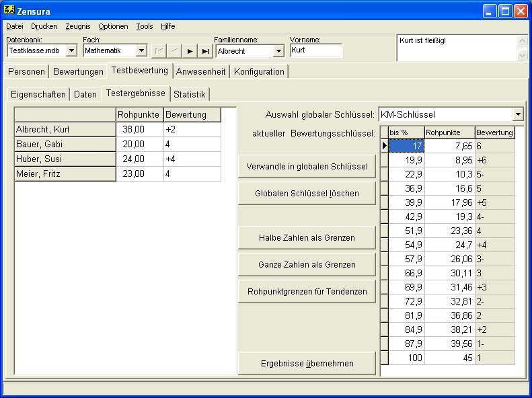This screenshot has width=532, height=398.
Task: Select the highlighted 17 cell in bis % column
Action: pos(406,146)
